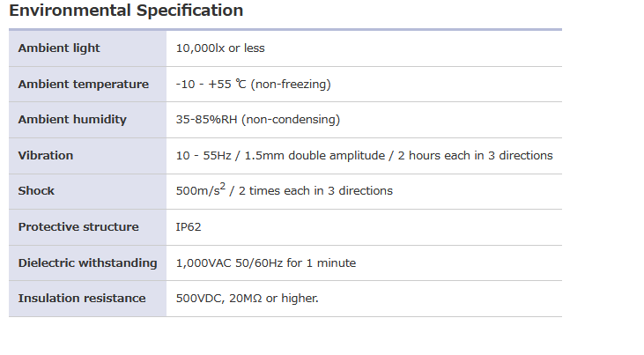Image resolution: width=644 pixels, height=355 pixels.
Task: Click the (non-condensing) note text
Action: coord(291,120)
